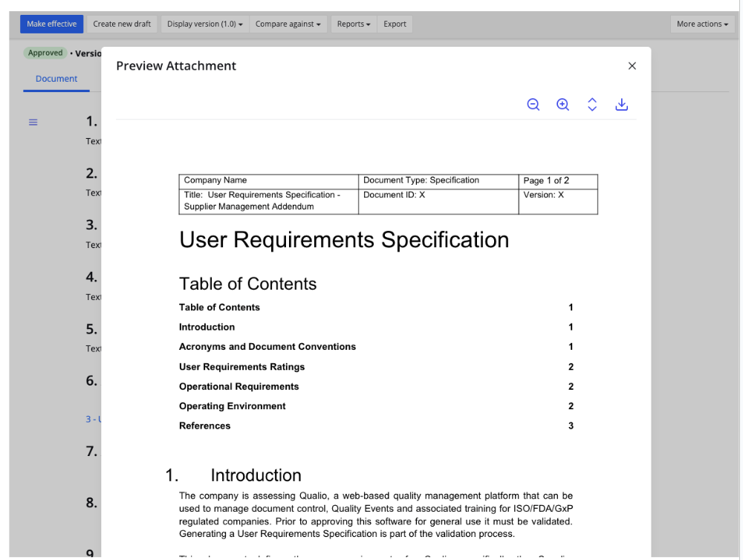Expand the Compare against dropdown
This screenshot has width=743, height=560.
pos(288,24)
